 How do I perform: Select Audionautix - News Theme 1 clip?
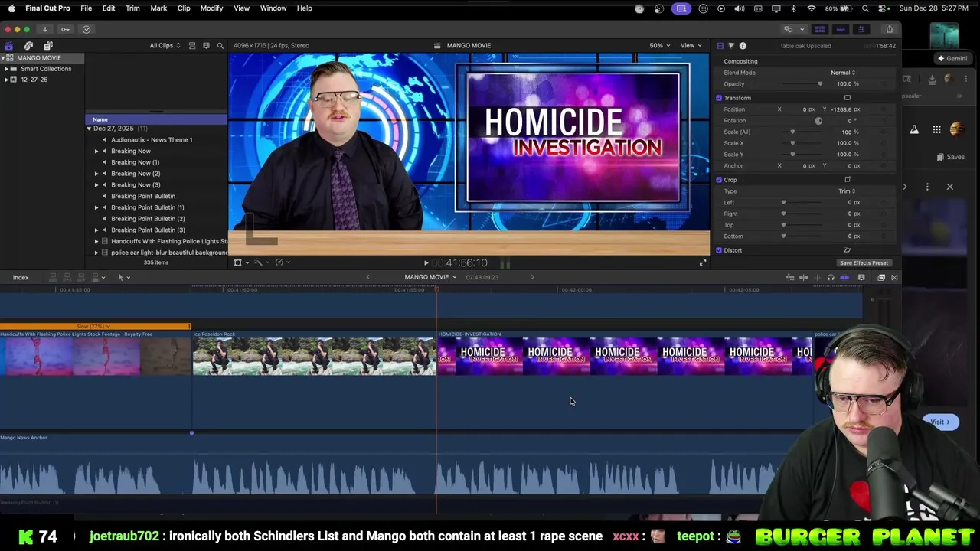pyautogui.click(x=152, y=140)
